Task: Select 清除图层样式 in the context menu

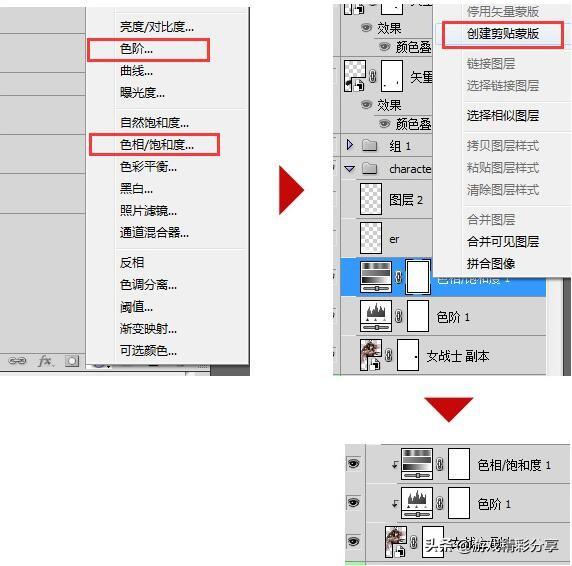Action: (x=503, y=190)
